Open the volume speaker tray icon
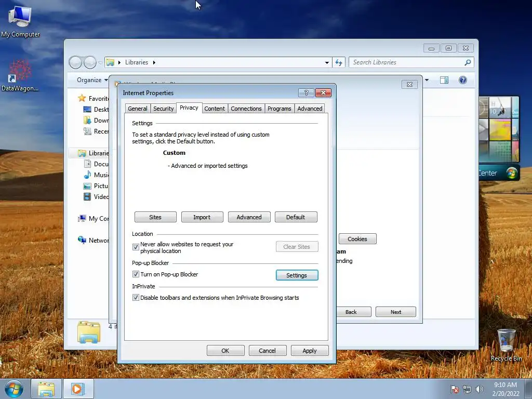Viewport: 532px width, 399px height. coord(480,389)
